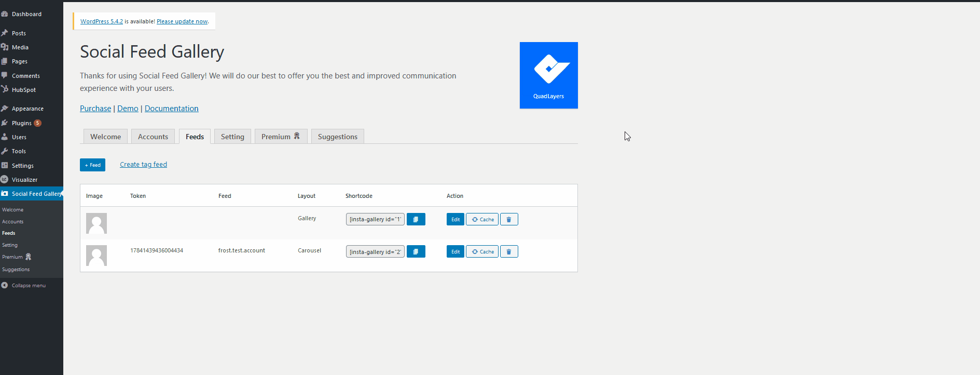Select shortcode field insta-gallery id 2
Viewport: 980px width, 375px height.
click(375, 251)
